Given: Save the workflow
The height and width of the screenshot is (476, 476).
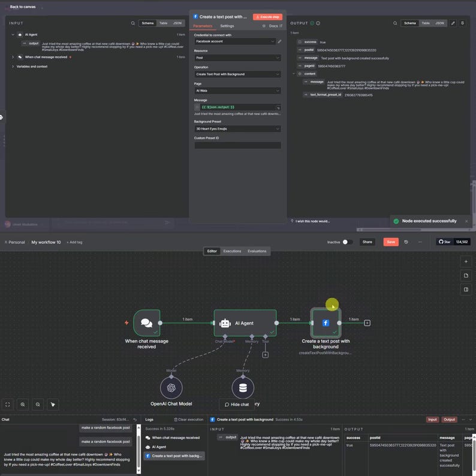Looking at the screenshot, I should 391,242.
